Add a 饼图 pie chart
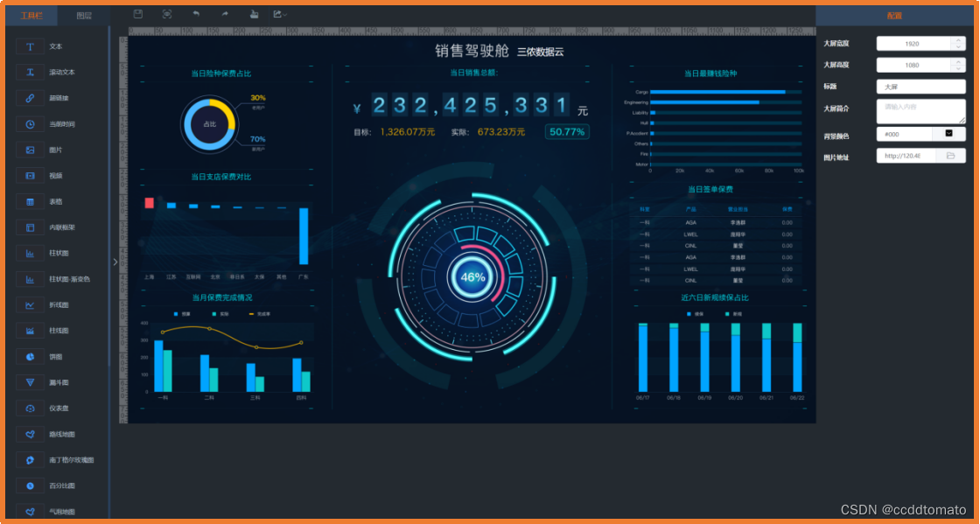 tap(30, 357)
